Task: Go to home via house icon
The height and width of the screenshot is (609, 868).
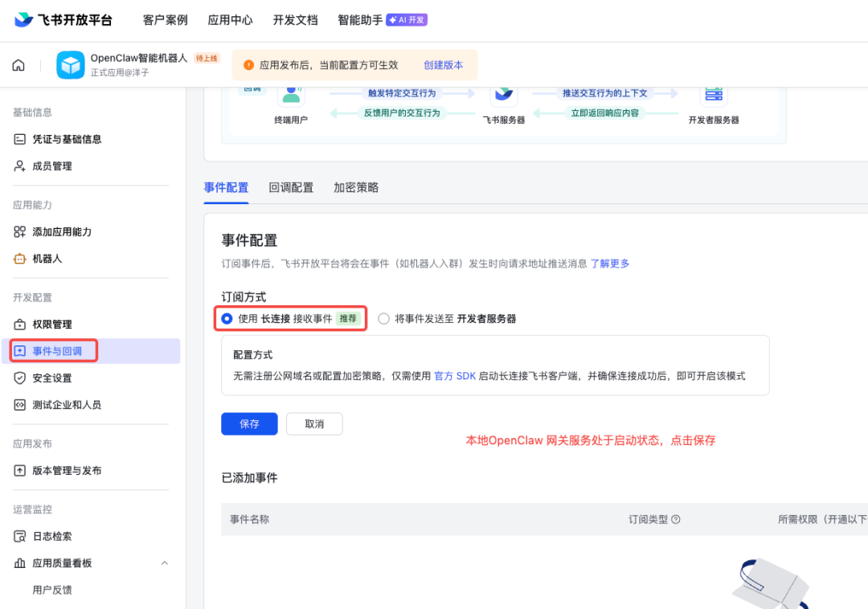Action: click(x=18, y=65)
